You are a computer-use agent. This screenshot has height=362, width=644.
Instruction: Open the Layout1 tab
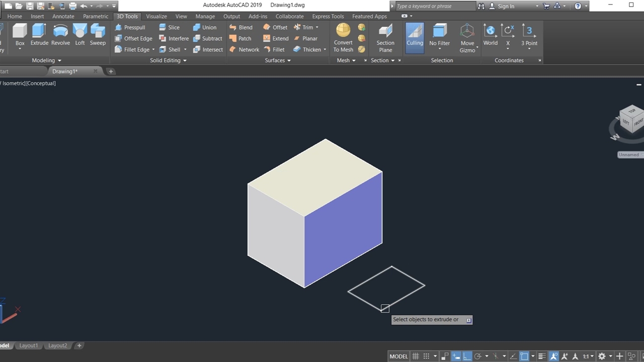(x=28, y=346)
